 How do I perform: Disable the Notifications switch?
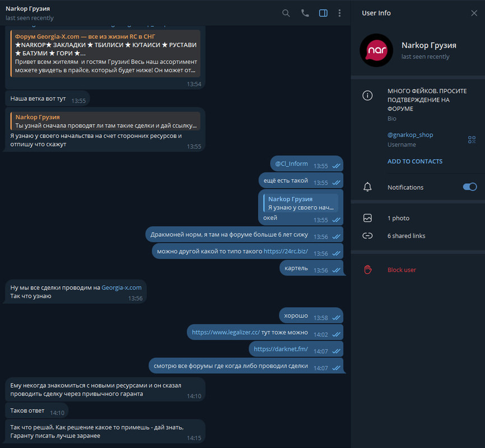pyautogui.click(x=469, y=187)
